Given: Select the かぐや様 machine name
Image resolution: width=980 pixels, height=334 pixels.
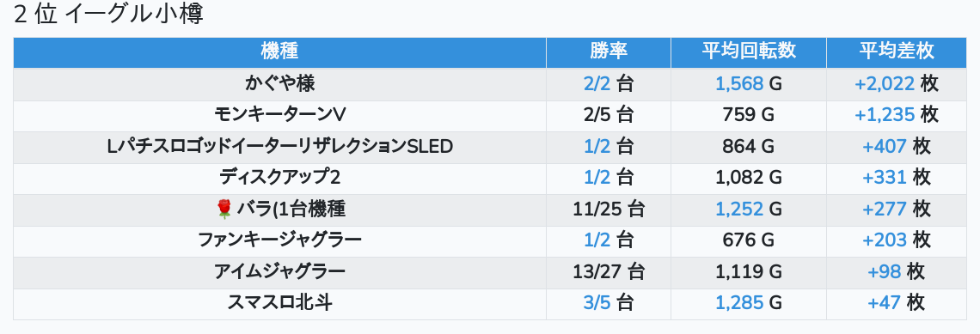Looking at the screenshot, I should click(x=279, y=83).
